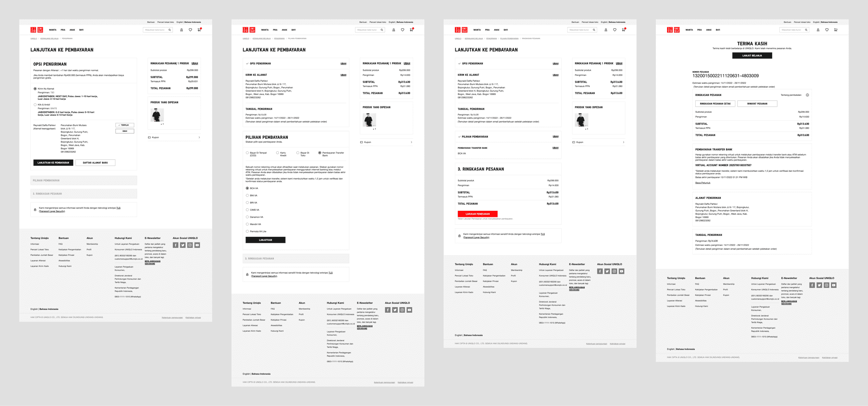This screenshot has height=406, width=868.
Task: Click Instagram icon in Opsi Pengiriman page footer
Action: (x=190, y=245)
